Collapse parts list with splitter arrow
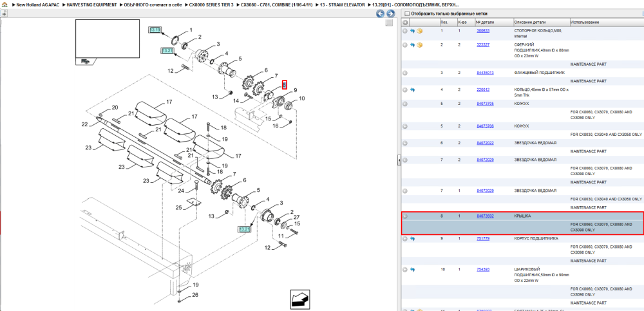Screen dimensions: 644x311 (x=399, y=160)
